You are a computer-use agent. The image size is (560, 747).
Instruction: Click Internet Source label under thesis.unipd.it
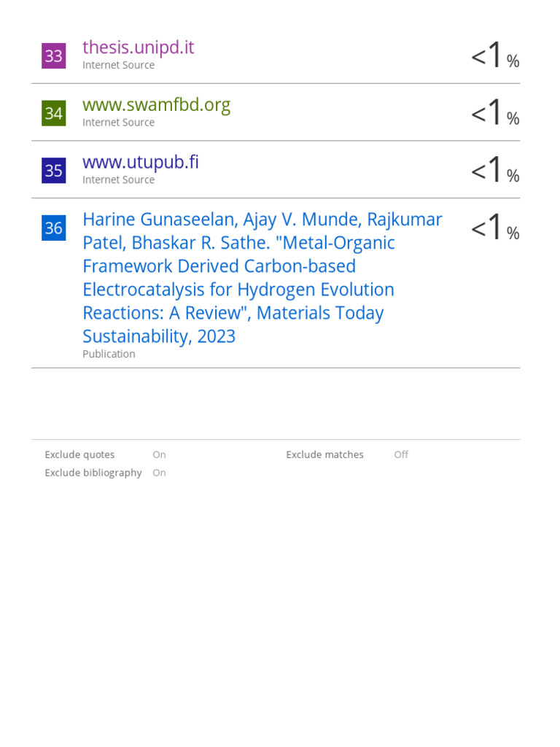tap(118, 65)
